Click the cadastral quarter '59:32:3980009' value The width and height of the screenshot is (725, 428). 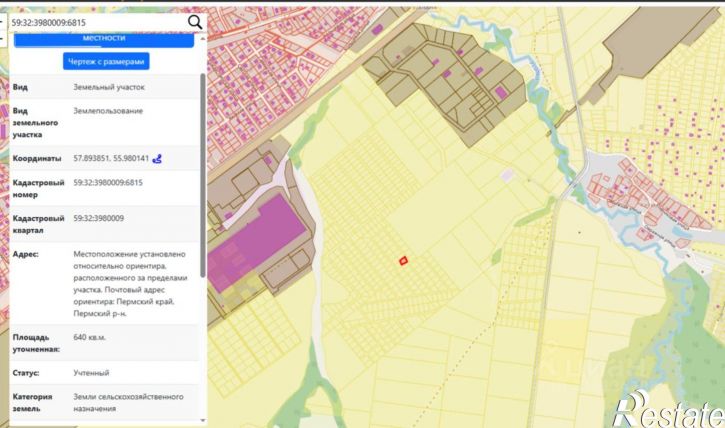coord(98,218)
